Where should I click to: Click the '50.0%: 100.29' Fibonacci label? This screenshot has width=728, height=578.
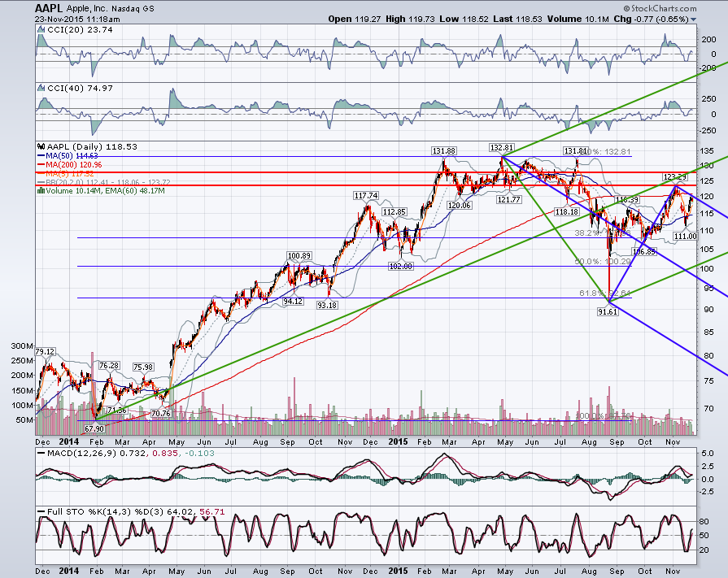[603, 262]
